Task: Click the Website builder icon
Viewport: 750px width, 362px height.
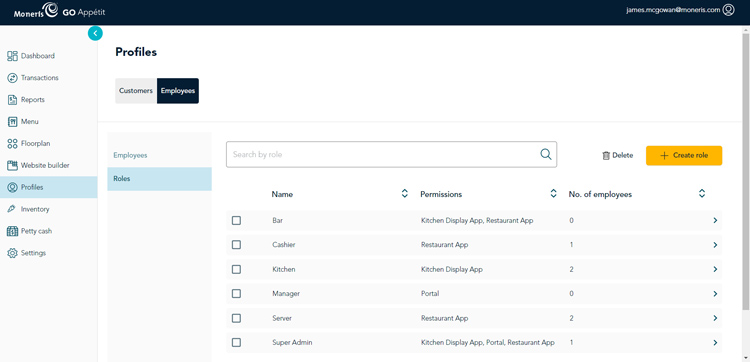Action: point(12,165)
